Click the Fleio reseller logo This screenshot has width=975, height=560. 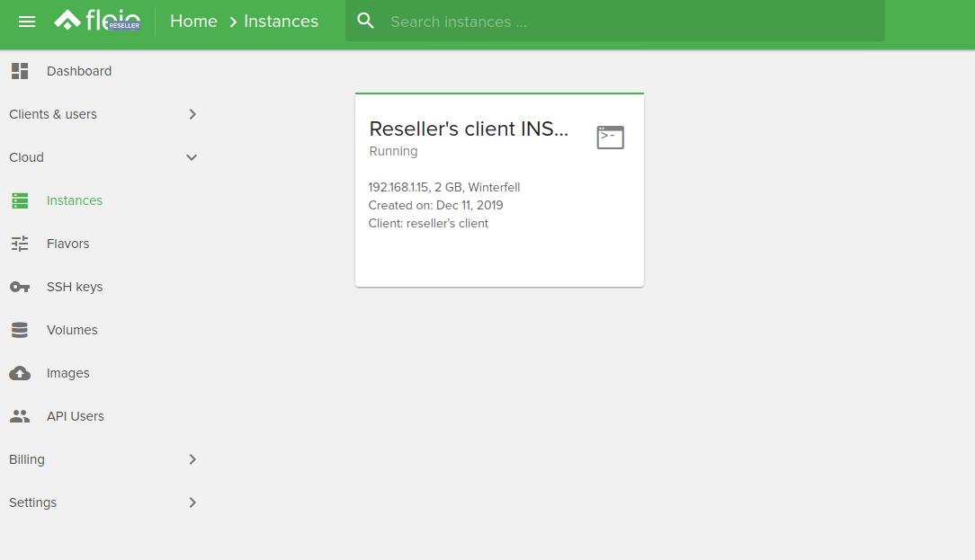click(97, 22)
